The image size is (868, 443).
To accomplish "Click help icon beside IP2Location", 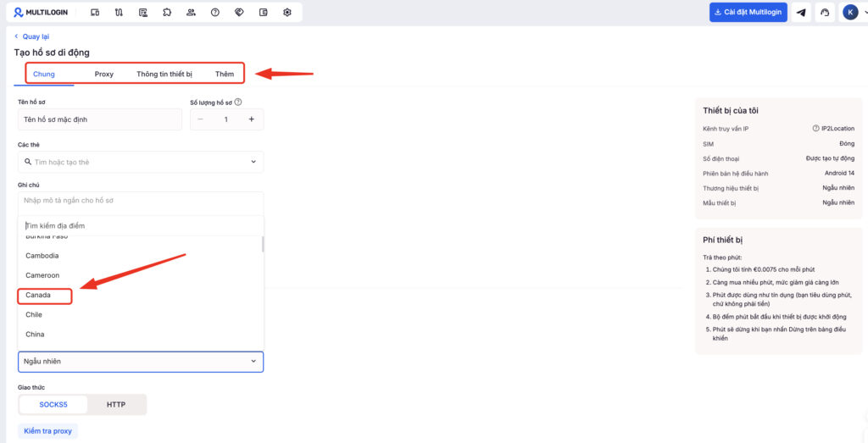I will coord(815,128).
